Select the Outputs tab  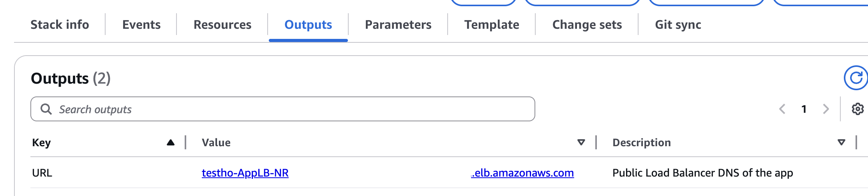tap(308, 24)
